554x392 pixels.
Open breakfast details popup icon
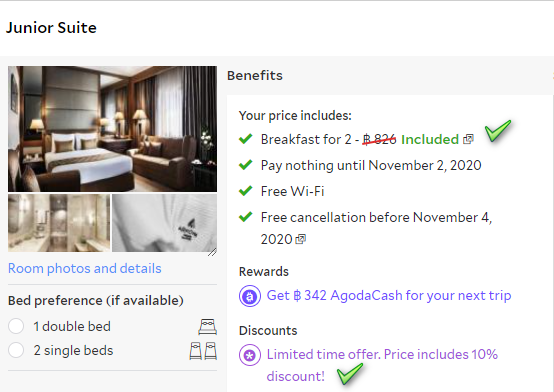468,139
